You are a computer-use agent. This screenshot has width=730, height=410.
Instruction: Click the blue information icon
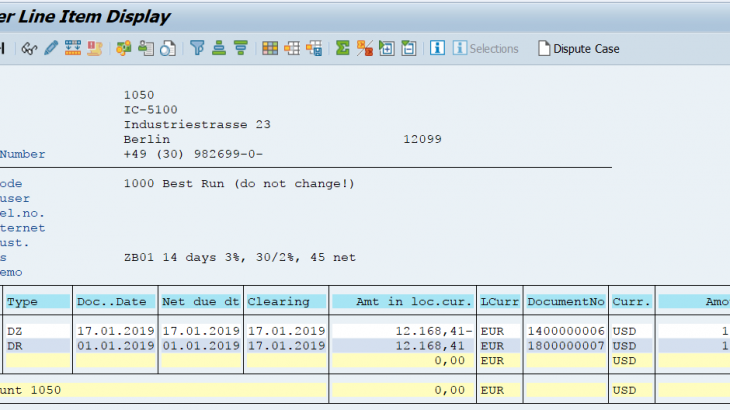click(x=437, y=48)
